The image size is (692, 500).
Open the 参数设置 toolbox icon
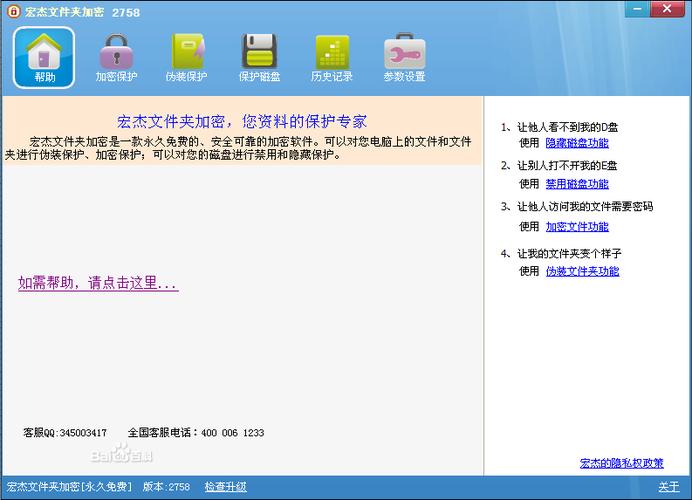point(404,58)
